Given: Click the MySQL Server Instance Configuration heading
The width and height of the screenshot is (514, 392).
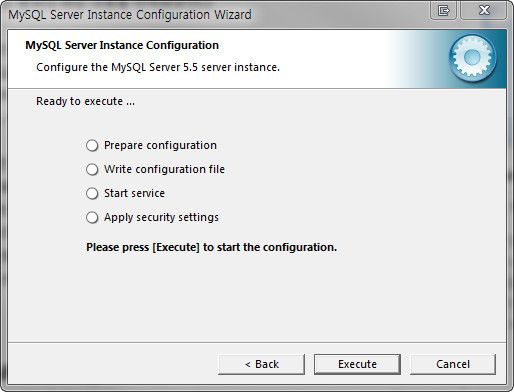Looking at the screenshot, I should (x=122, y=45).
